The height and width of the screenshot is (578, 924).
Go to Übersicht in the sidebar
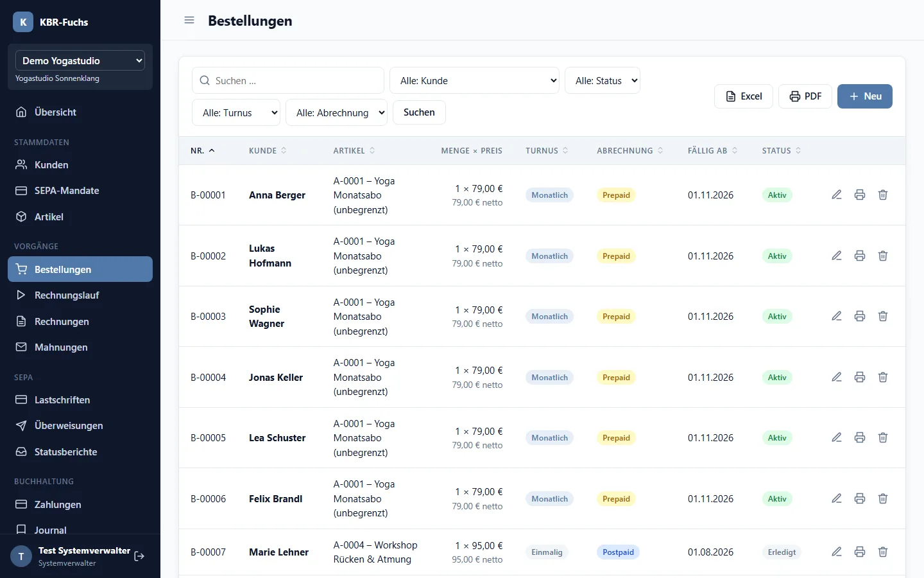click(x=80, y=112)
